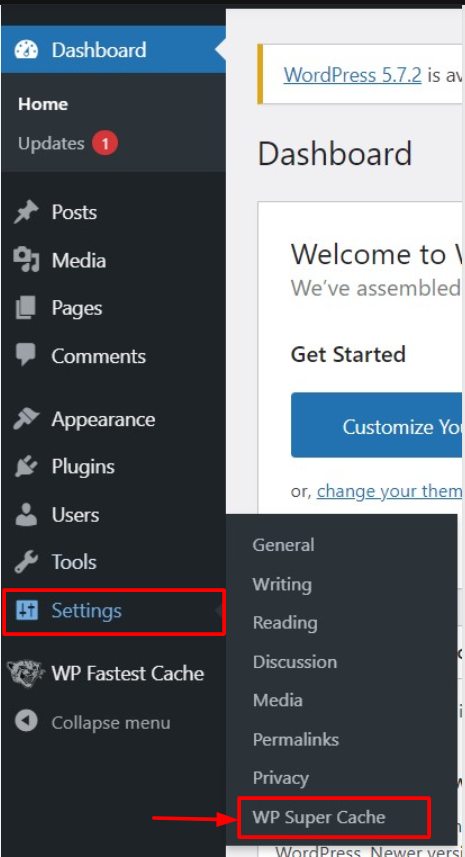Collapse the admin sidebar menu
The image size is (465, 857).
tap(93, 723)
